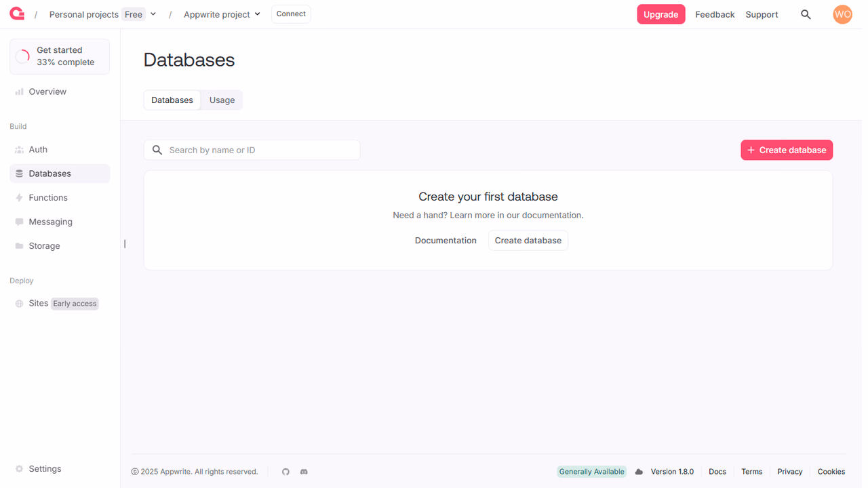
Task: Expand the Appwrite project dropdown
Action: 257,14
